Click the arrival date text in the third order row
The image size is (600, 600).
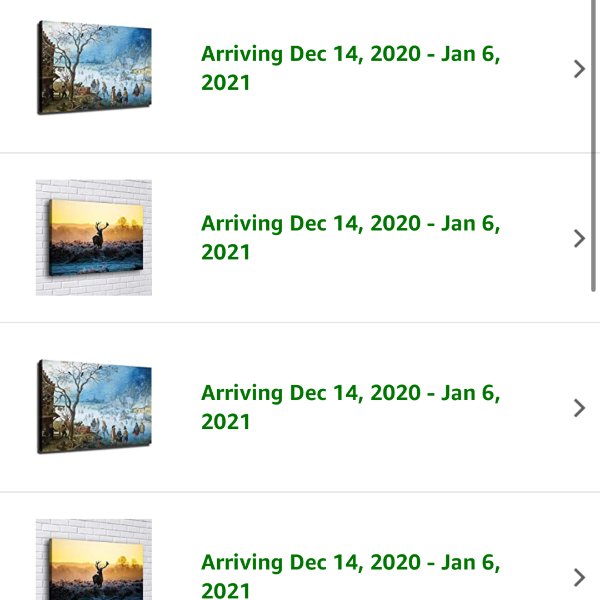tap(351, 407)
